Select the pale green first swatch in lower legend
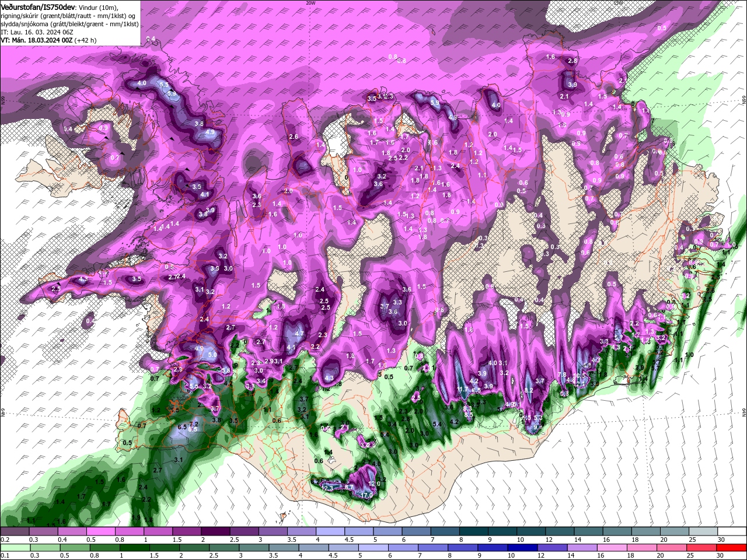Image resolution: width=747 pixels, height=560 pixels. click(x=15, y=548)
